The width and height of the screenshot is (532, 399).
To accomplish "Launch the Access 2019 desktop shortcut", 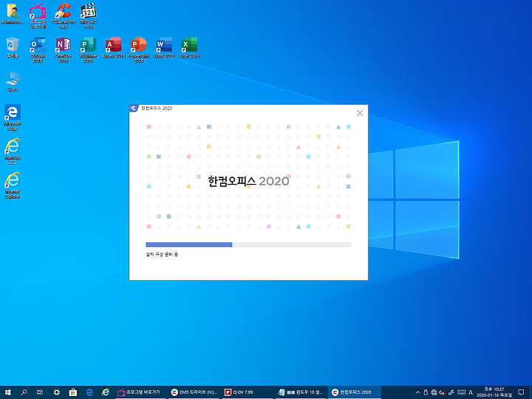I will [x=114, y=47].
